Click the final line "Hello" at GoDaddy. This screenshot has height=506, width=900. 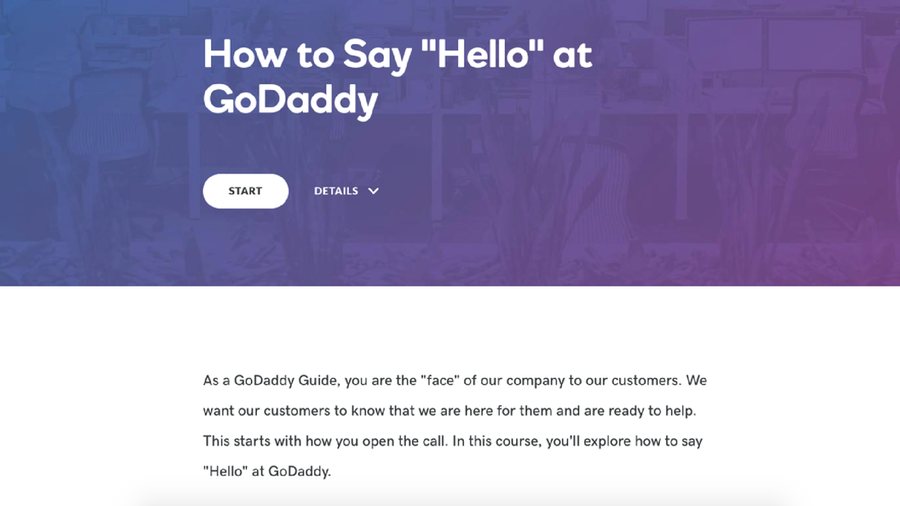point(267,472)
